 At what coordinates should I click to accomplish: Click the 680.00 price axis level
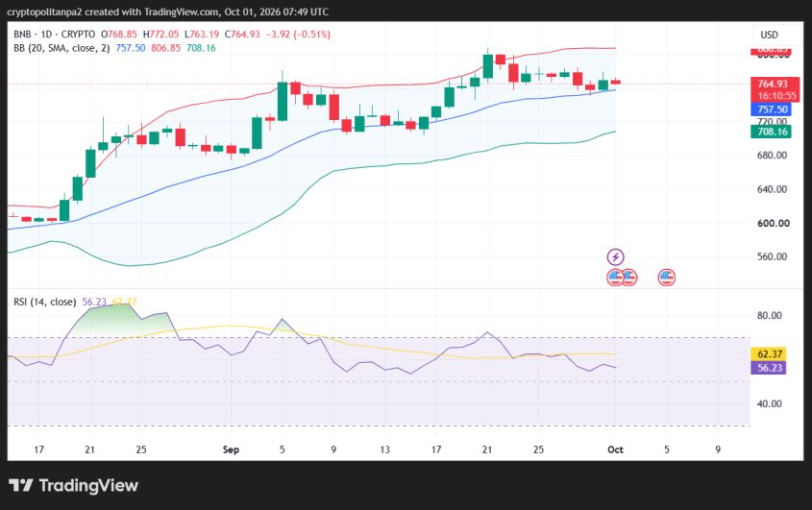(773, 156)
